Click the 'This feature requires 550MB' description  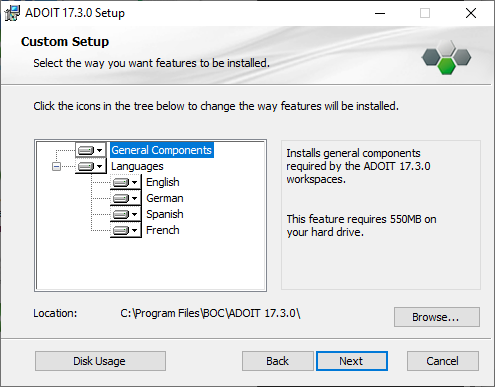361,225
